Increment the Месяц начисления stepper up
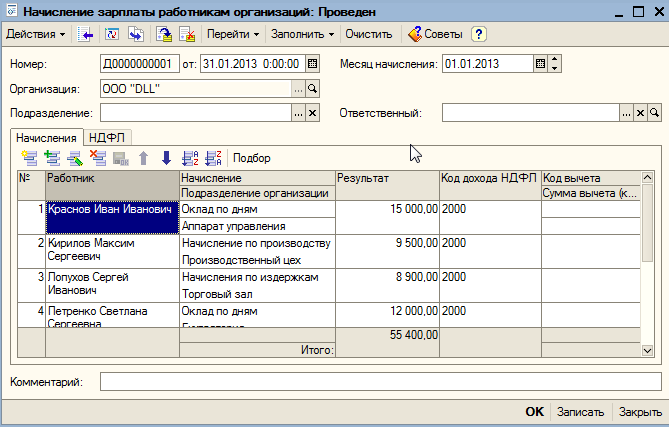The height and width of the screenshot is (427, 669). (556, 60)
